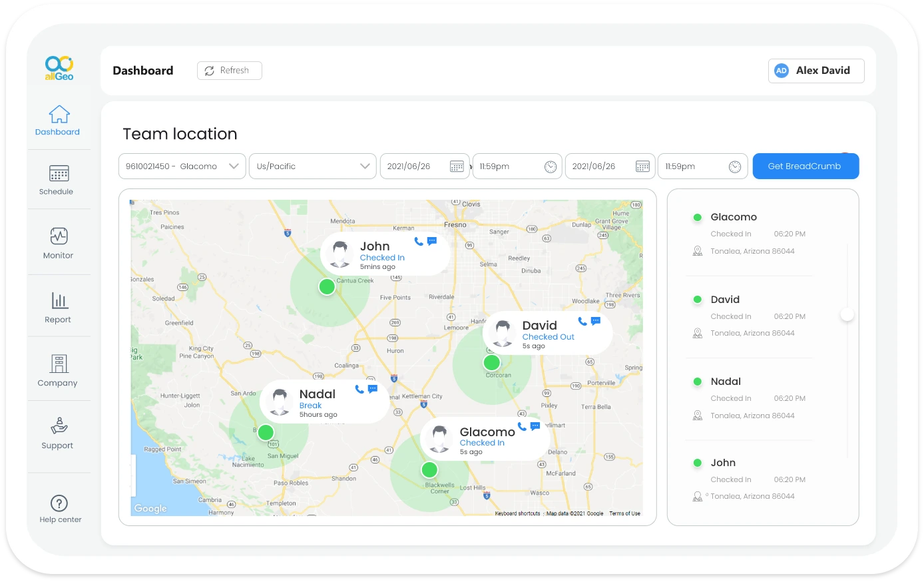Message Glacomo using chat icon

(535, 426)
